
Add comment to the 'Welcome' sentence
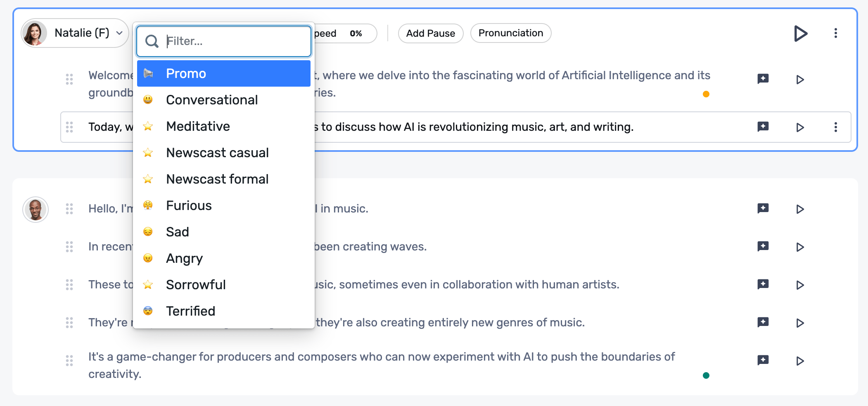pos(763,79)
